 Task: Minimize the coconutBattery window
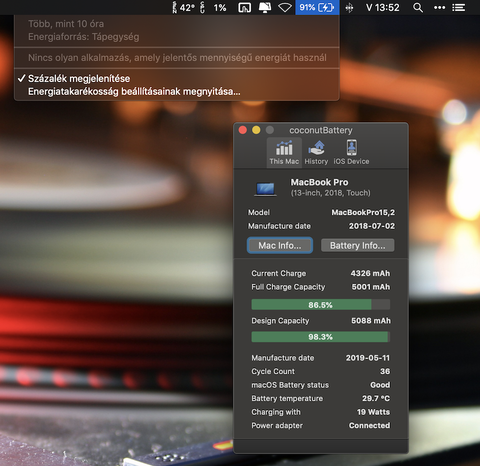pos(256,130)
